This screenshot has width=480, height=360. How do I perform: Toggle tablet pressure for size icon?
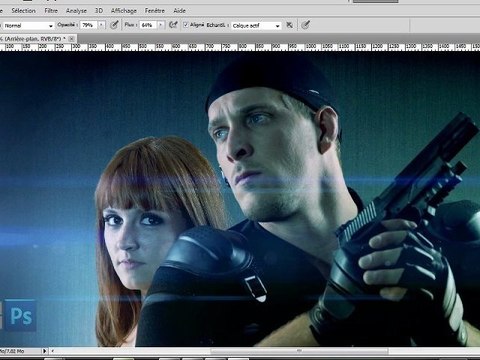point(305,25)
